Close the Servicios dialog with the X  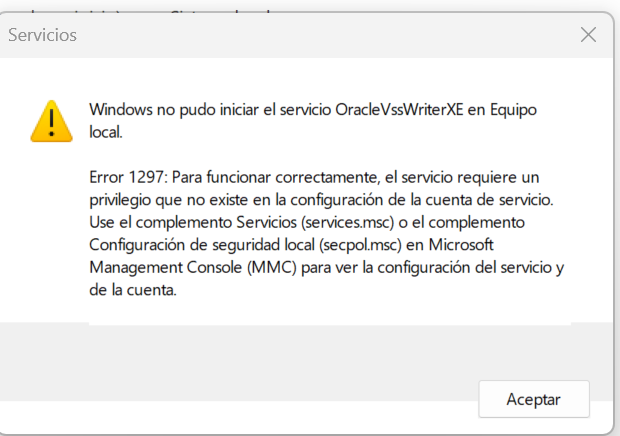point(588,35)
